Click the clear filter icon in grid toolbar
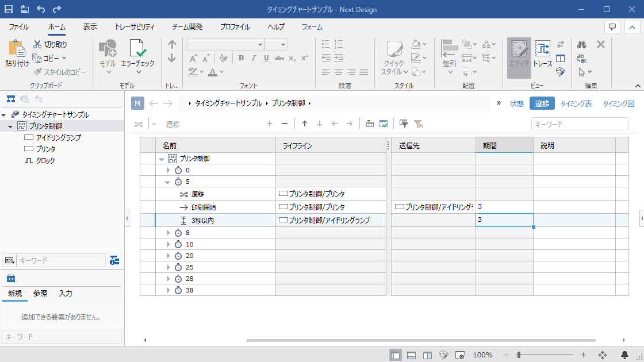Image resolution: width=644 pixels, height=362 pixels. pyautogui.click(x=419, y=124)
